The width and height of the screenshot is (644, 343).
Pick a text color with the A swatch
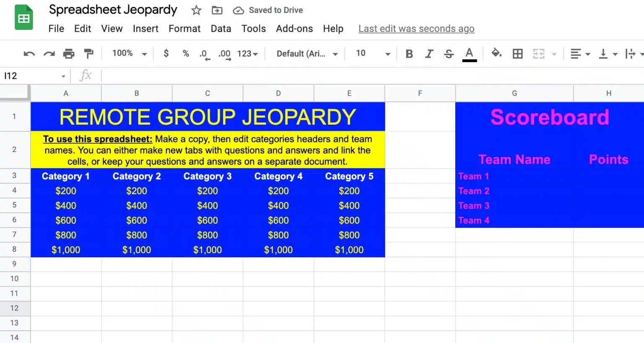(469, 54)
